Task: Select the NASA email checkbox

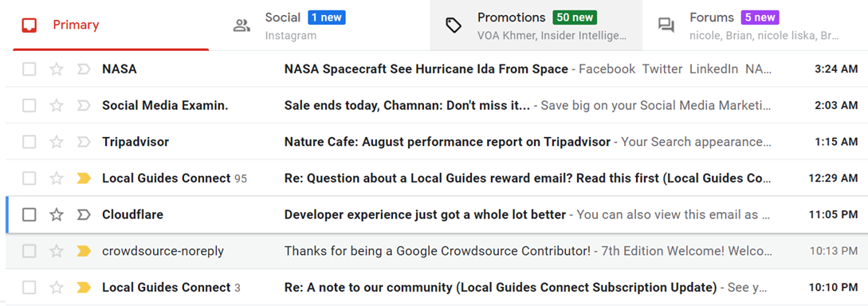Action: [29, 69]
